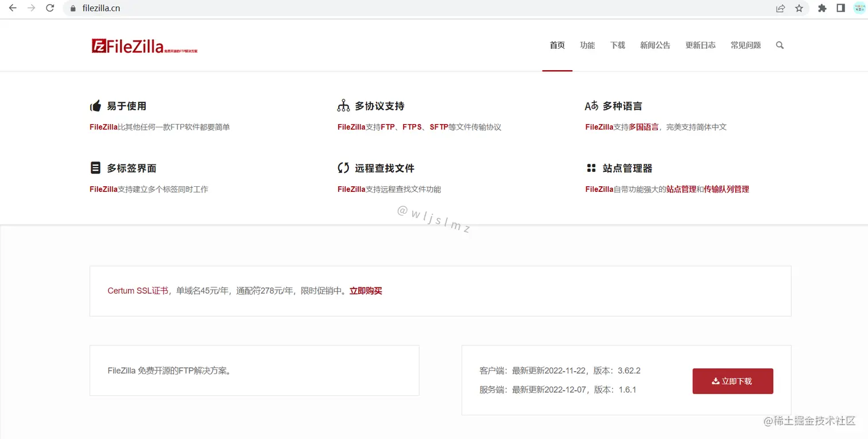
Task: Open the browser extensions puzzle icon
Action: click(822, 8)
